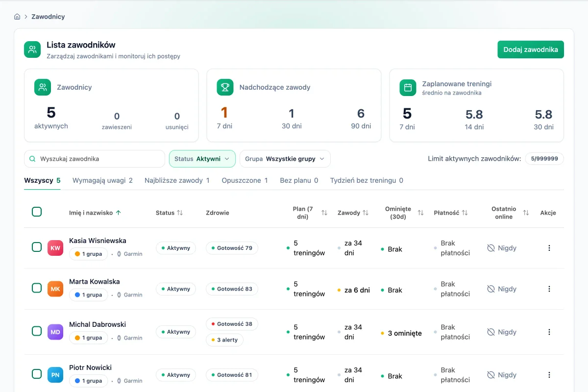The width and height of the screenshot is (588, 392).
Task: Open actions menu for Piotr Nowicki
Action: (x=549, y=375)
